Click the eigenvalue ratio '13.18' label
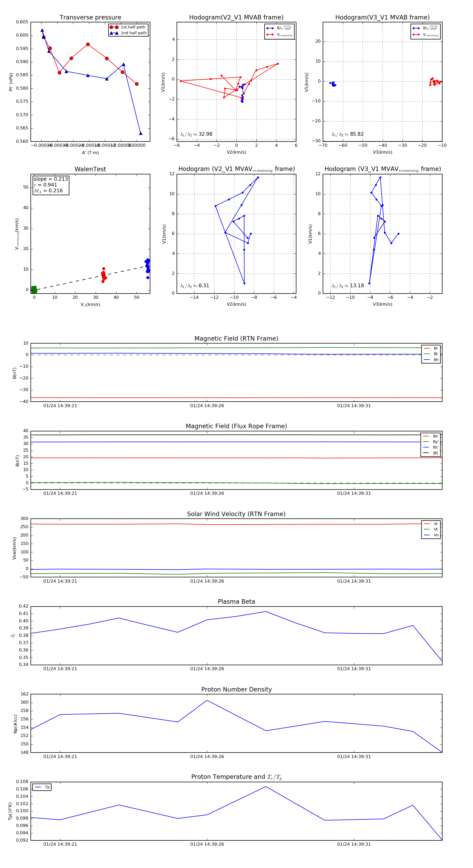The width and height of the screenshot is (473, 868). tap(347, 286)
